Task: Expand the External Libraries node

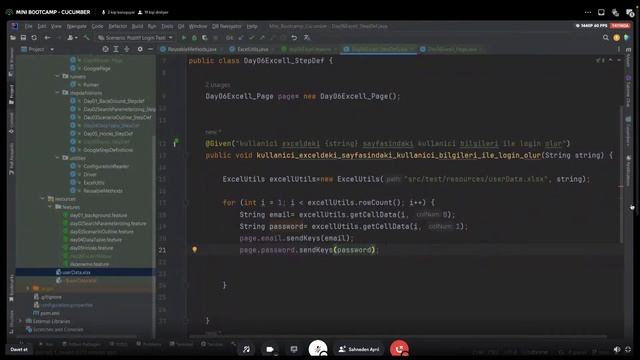Action: pyautogui.click(x=20, y=321)
